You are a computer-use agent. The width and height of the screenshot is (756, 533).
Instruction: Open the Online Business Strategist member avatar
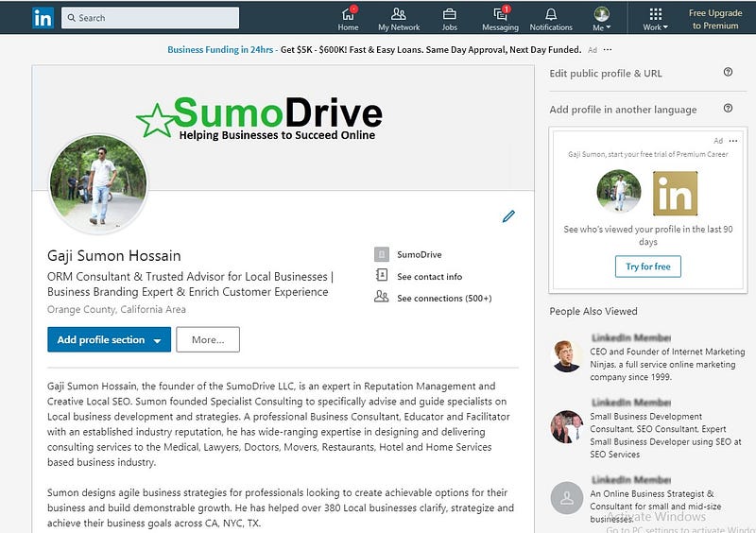[566, 498]
